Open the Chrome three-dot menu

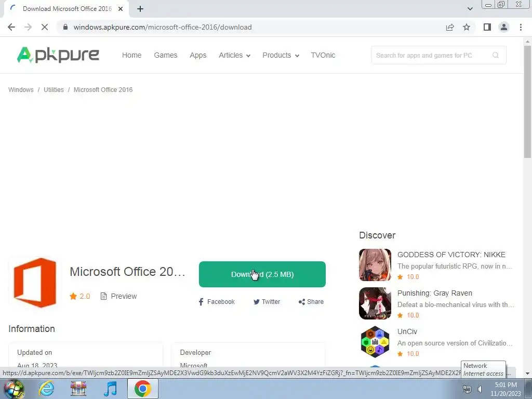tap(521, 27)
